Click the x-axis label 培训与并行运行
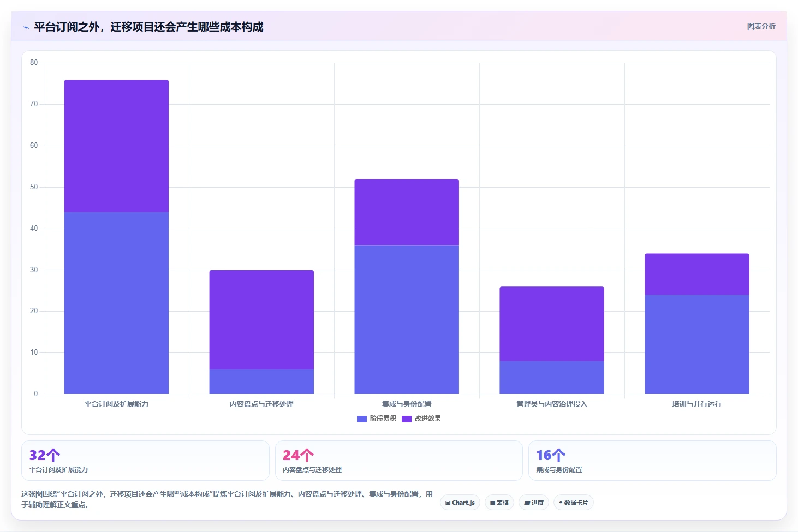The width and height of the screenshot is (798, 532). (697, 404)
